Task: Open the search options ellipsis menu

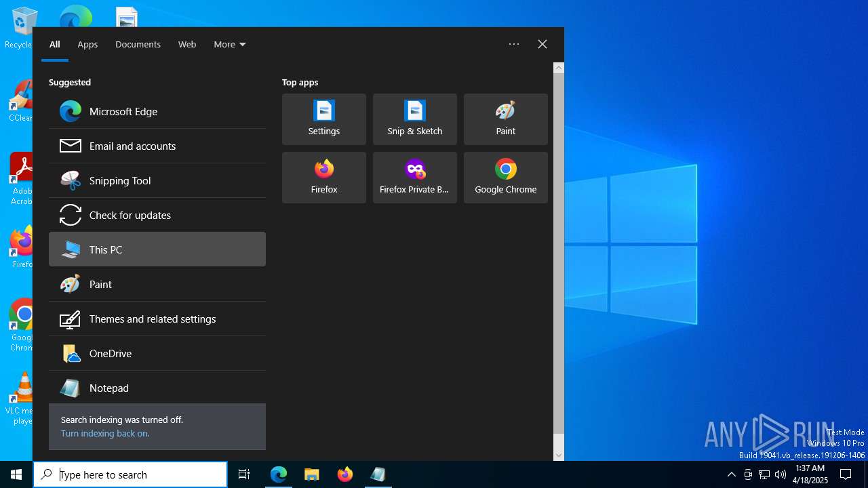Action: 514,44
